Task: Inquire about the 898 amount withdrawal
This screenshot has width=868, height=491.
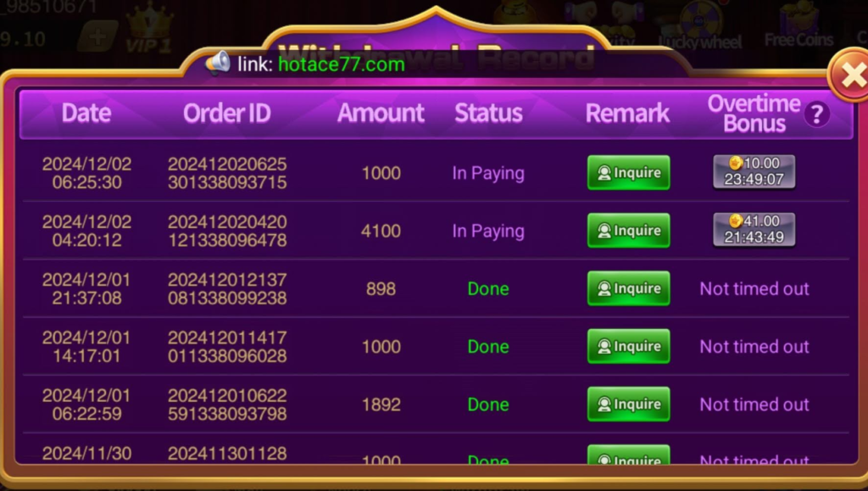Action: click(628, 288)
